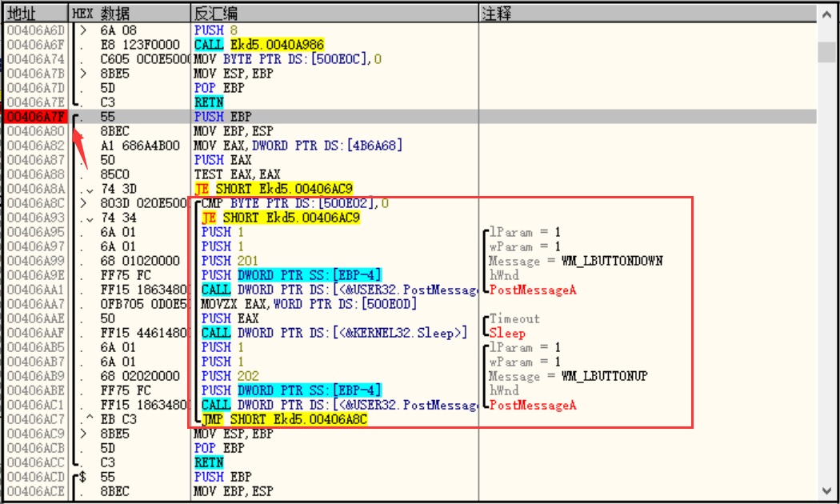
Task: Select CMP BYTE PTR DS:[500E02],0 instruction
Action: pyautogui.click(x=295, y=203)
